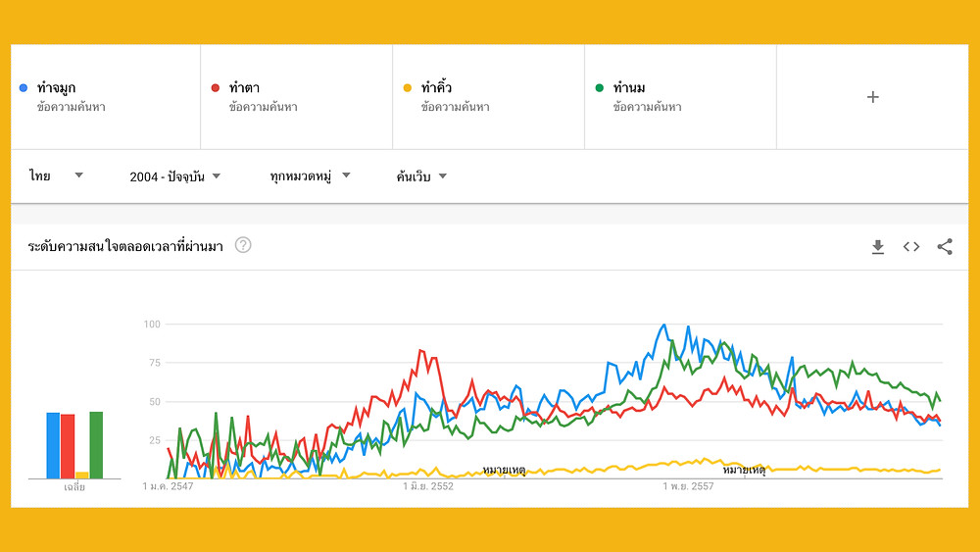This screenshot has width=980, height=552.
Task: Click the first หมายเหตุ note marker
Action: [504, 470]
